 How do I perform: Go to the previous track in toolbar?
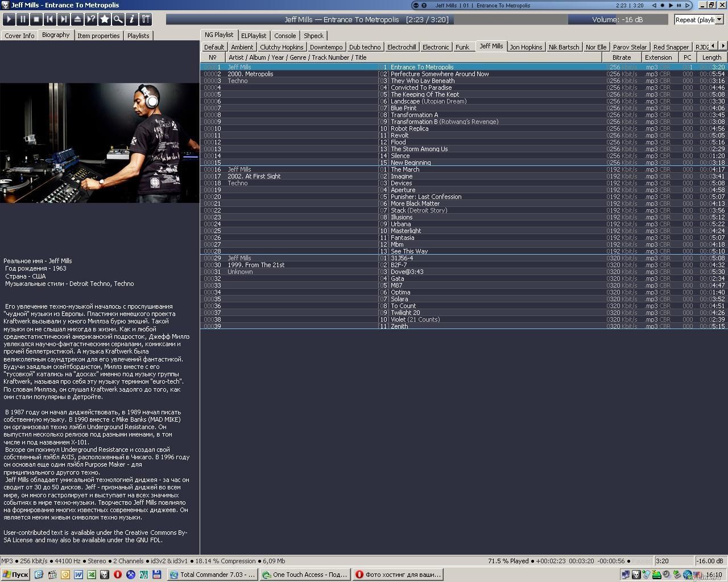point(49,19)
